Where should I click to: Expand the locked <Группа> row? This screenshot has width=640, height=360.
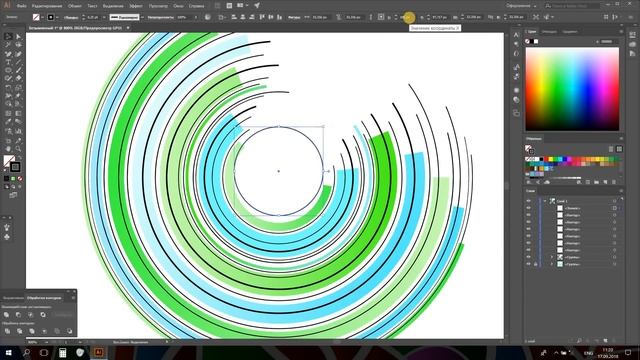551,264
